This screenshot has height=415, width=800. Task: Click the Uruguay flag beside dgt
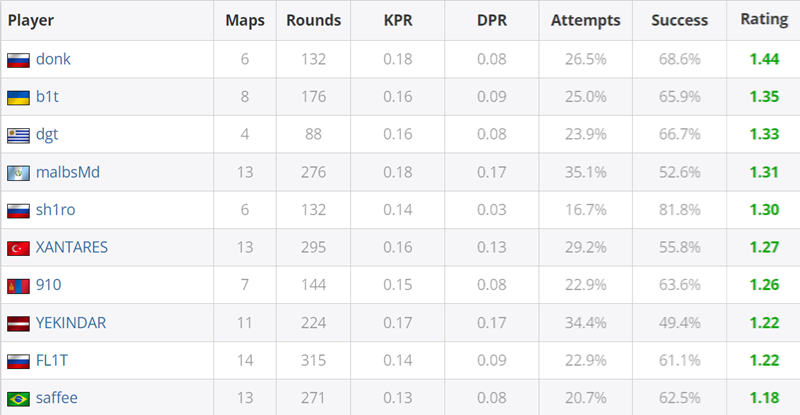click(18, 135)
